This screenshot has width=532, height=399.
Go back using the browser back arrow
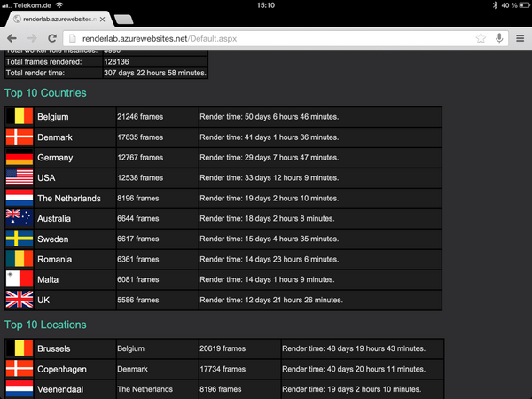pyautogui.click(x=12, y=38)
